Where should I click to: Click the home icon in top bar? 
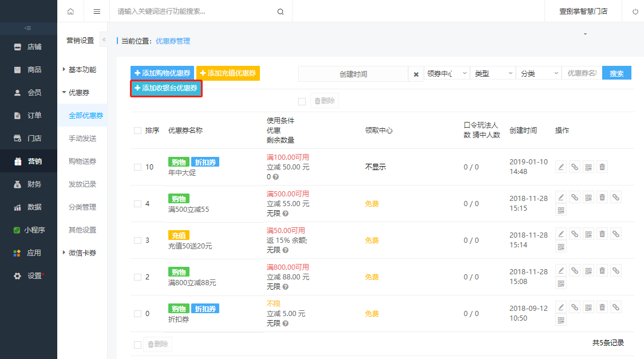70,11
